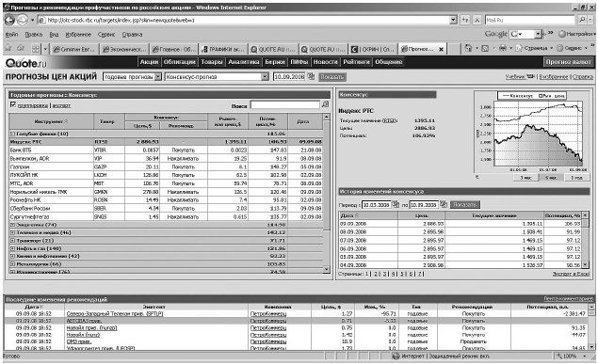Expand the Телеком и медиа (46) group
Image resolution: width=598 pixels, height=364 pixels.
pyautogui.click(x=12, y=232)
